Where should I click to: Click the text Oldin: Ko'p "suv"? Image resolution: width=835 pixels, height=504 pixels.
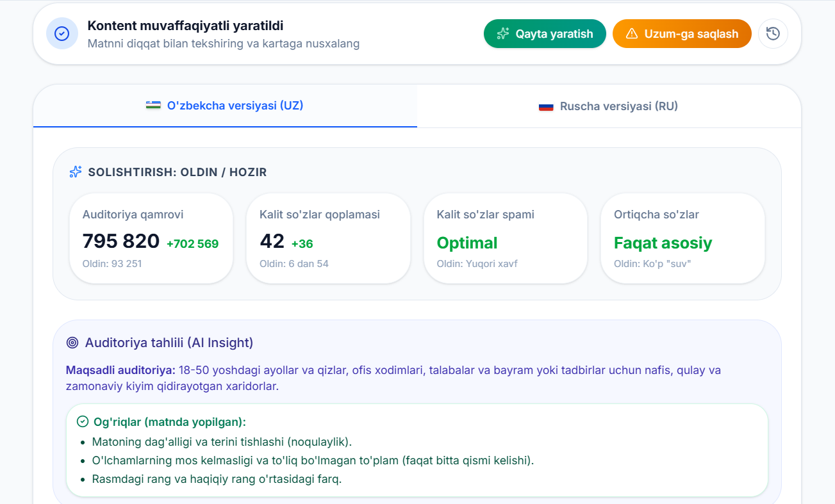coord(652,264)
